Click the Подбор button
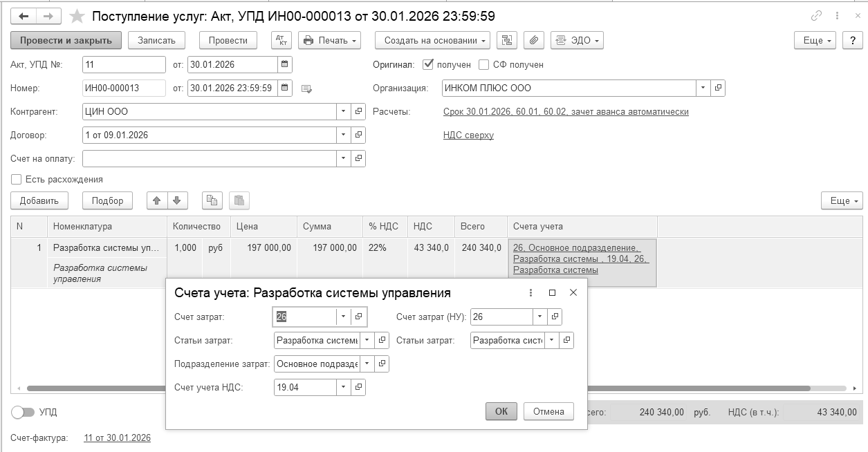Screen dimensions: 868x452 107,200
